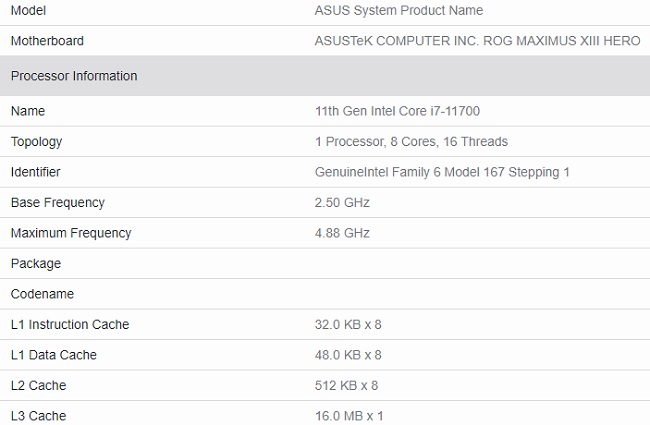Click the Base Frequency label
This screenshot has height=425, width=650.
[x=58, y=203]
